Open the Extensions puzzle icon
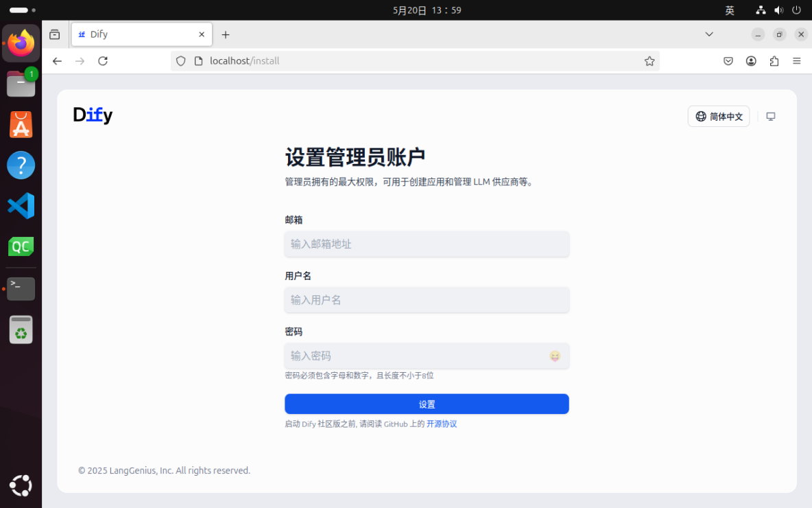This screenshot has height=508, width=812. [x=774, y=61]
